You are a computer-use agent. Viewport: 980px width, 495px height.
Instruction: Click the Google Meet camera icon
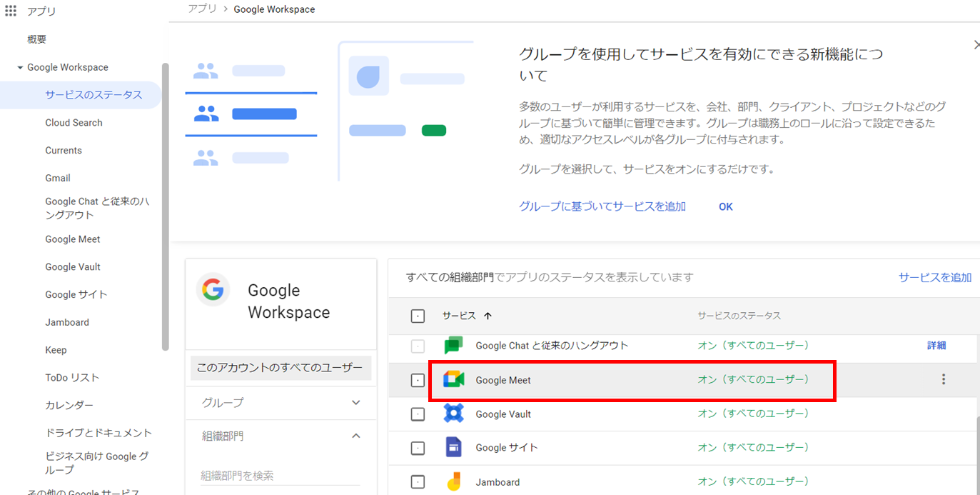click(x=454, y=380)
